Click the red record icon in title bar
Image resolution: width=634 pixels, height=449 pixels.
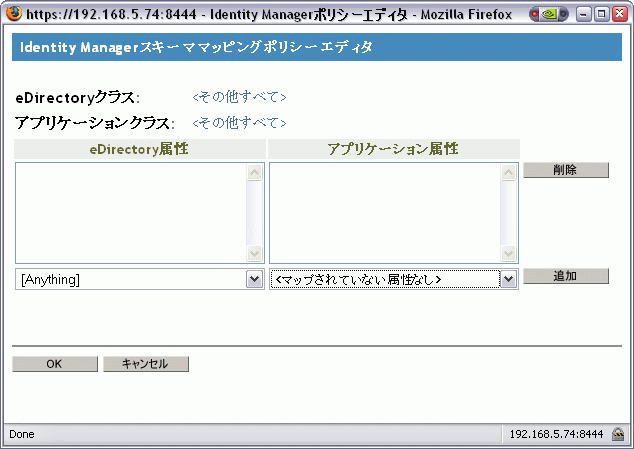pos(535,14)
